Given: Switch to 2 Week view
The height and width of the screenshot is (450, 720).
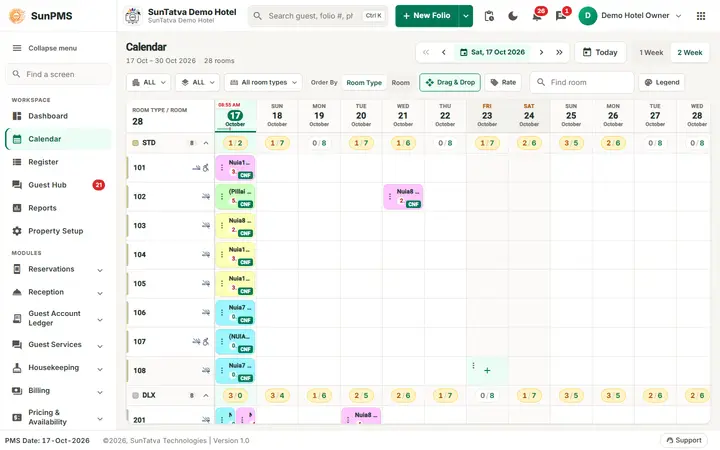Looking at the screenshot, I should pyautogui.click(x=690, y=53).
